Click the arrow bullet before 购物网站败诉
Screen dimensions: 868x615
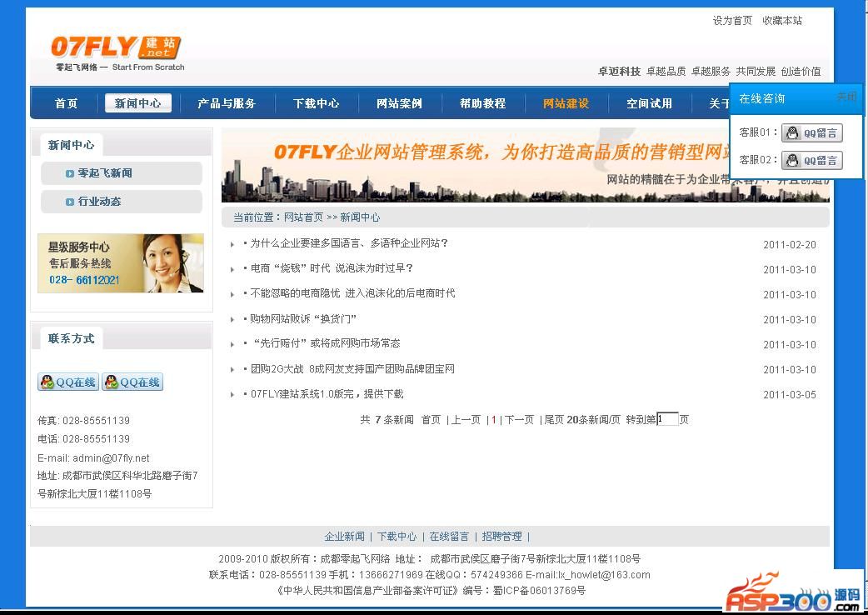[232, 319]
